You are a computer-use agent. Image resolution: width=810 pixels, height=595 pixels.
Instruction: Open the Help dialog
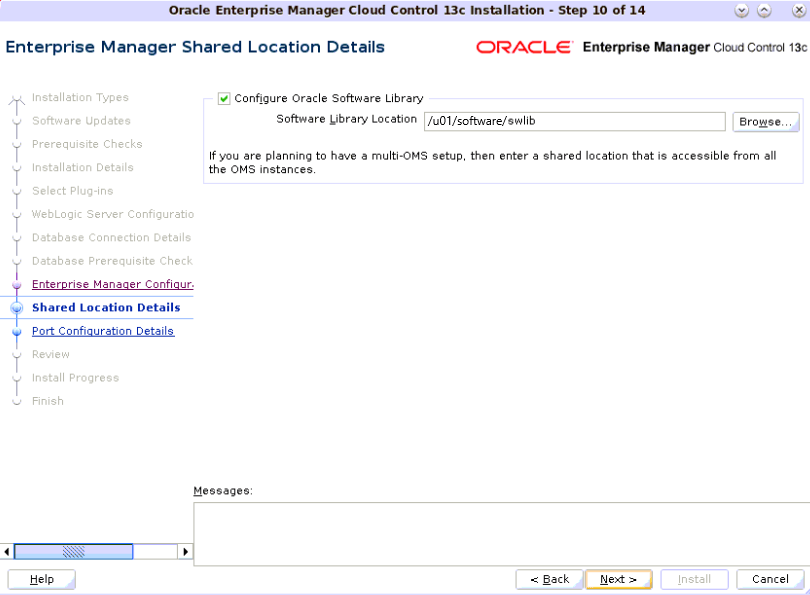(41, 579)
